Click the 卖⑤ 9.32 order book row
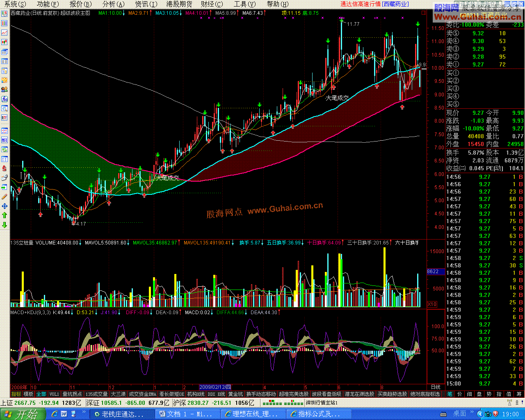The width and height of the screenshot is (525, 420). (x=485, y=33)
